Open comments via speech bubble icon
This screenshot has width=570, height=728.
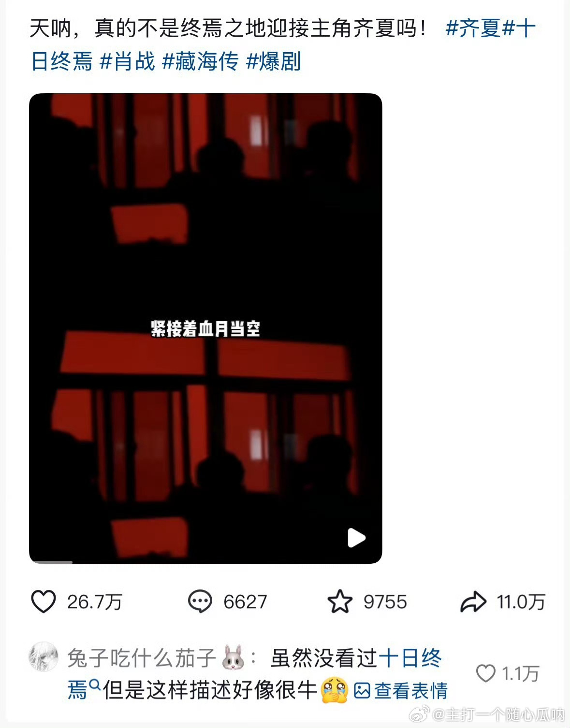[200, 602]
